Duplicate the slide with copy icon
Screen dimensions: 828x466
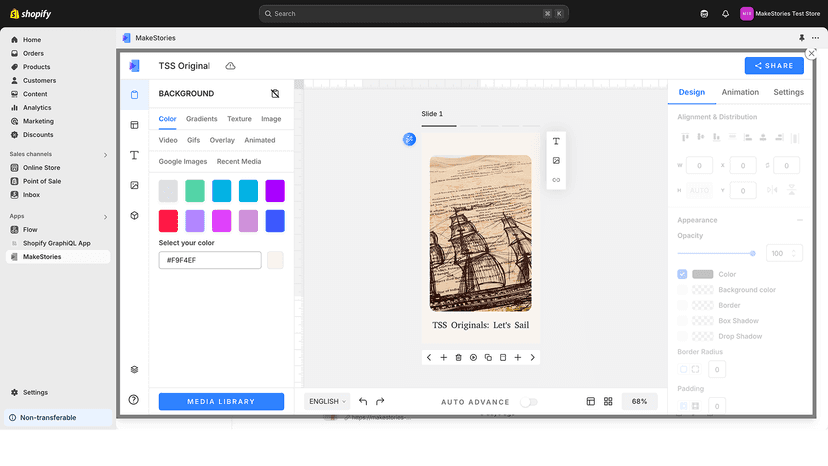(x=488, y=358)
